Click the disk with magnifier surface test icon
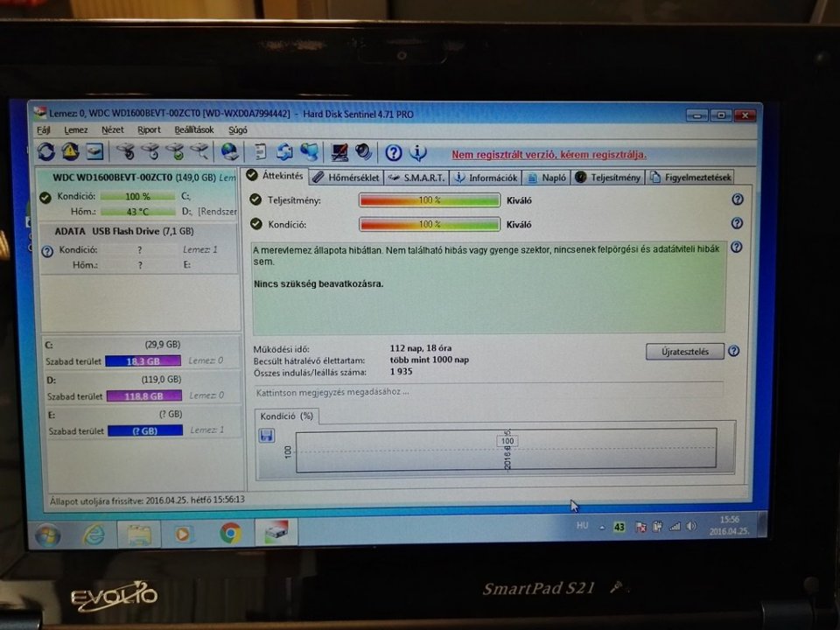The width and height of the screenshot is (840, 630). tap(199, 152)
